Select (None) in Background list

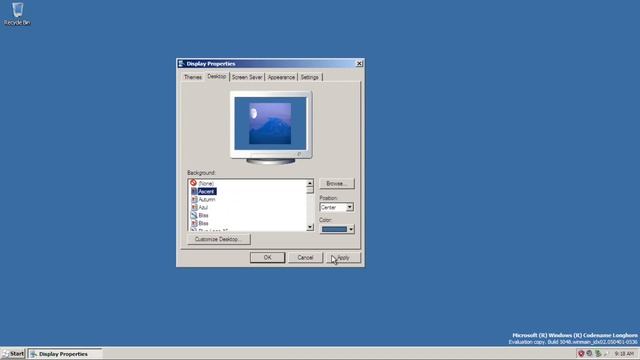coord(206,184)
